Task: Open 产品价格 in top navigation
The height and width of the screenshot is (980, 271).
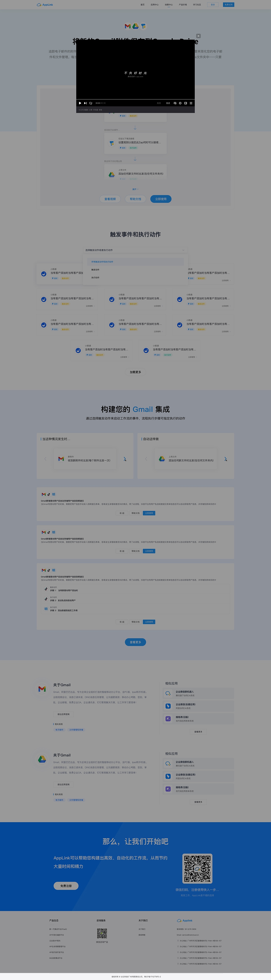Action: pyautogui.click(x=183, y=5)
